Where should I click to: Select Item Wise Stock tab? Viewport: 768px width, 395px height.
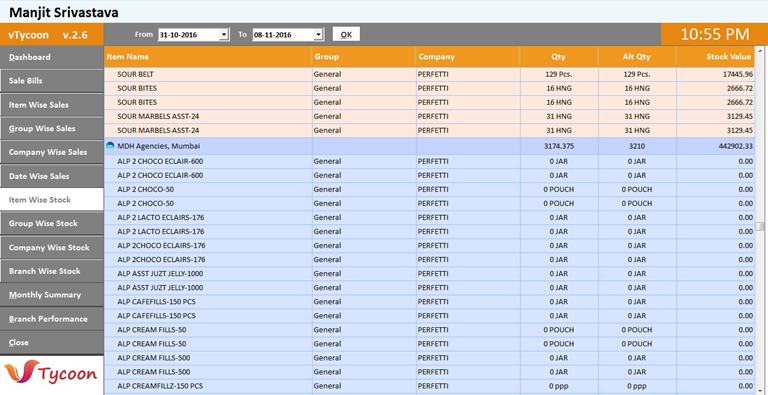click(51, 199)
